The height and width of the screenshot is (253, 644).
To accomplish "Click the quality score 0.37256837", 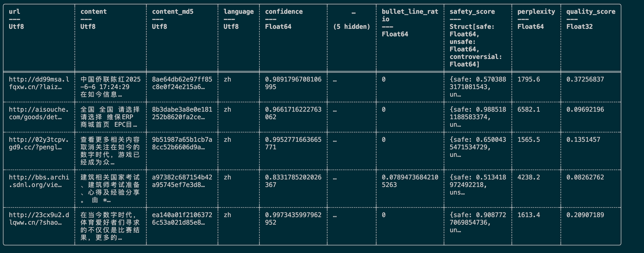I will click(585, 79).
